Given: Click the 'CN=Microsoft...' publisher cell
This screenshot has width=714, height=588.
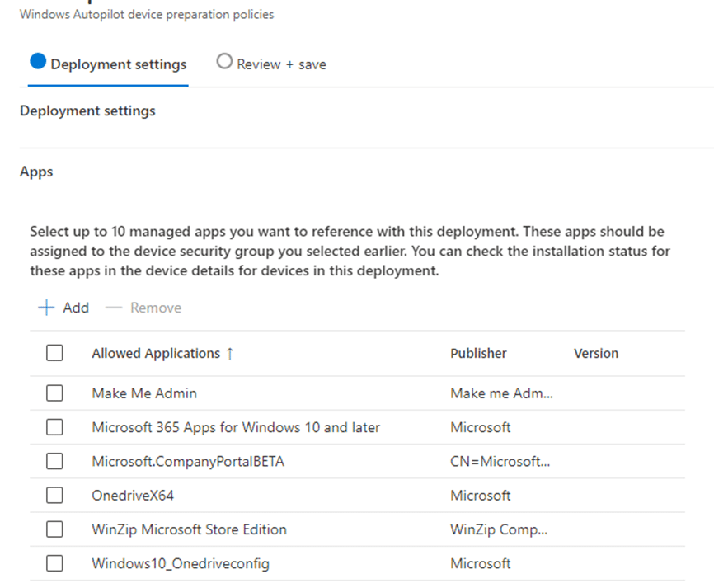Looking at the screenshot, I should [x=500, y=461].
